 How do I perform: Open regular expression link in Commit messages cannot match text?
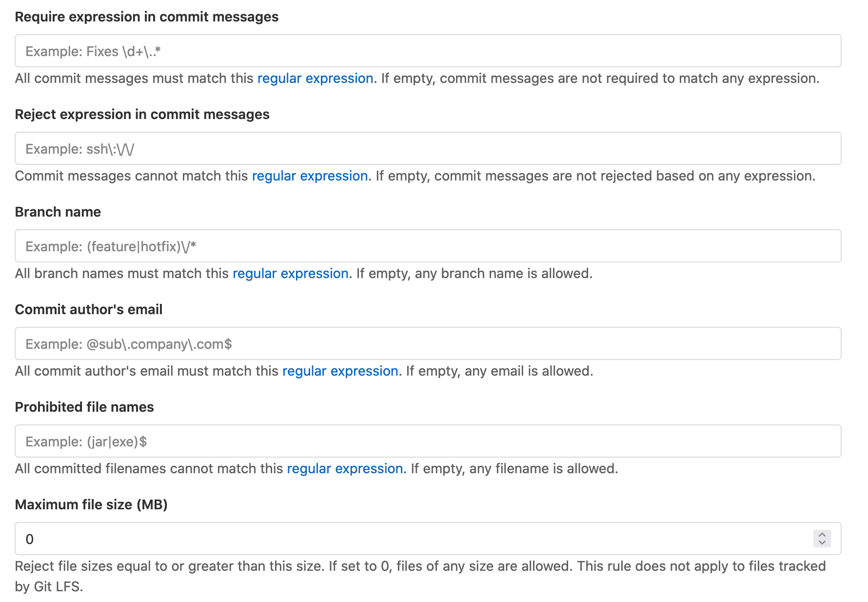pos(310,176)
